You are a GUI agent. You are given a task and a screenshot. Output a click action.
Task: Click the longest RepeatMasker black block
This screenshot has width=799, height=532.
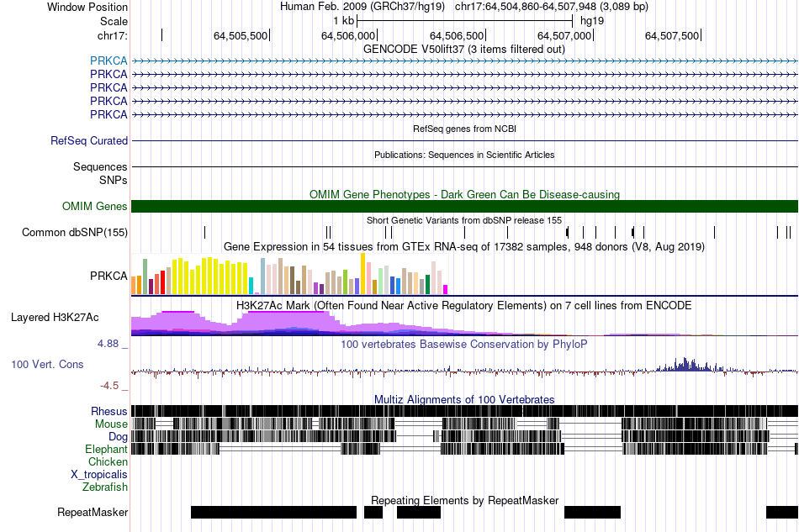[273, 512]
